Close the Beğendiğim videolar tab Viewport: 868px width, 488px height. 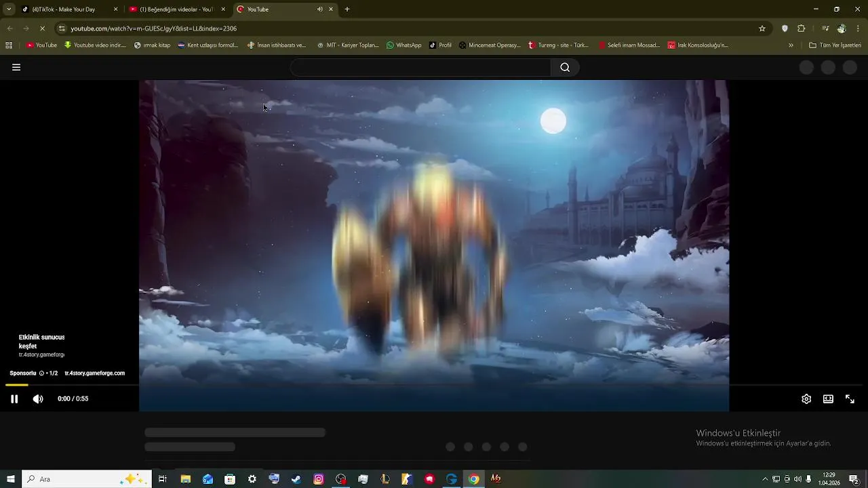click(x=223, y=9)
